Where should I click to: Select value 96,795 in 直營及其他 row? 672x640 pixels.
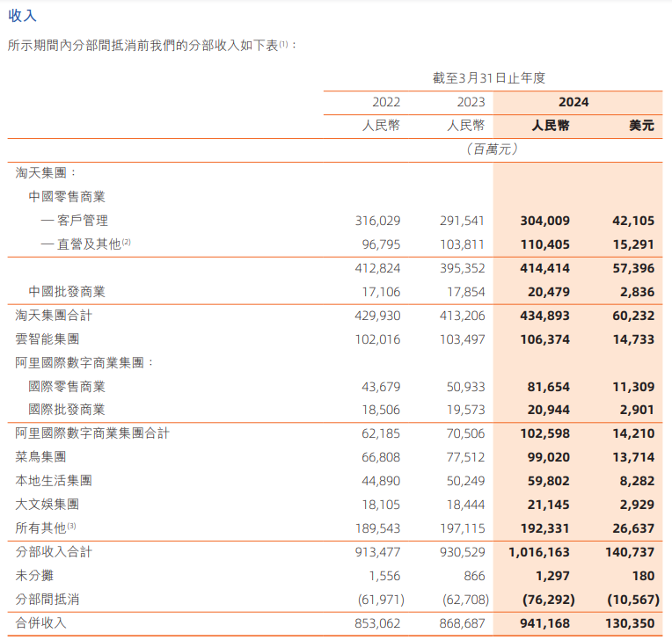pyautogui.click(x=381, y=244)
